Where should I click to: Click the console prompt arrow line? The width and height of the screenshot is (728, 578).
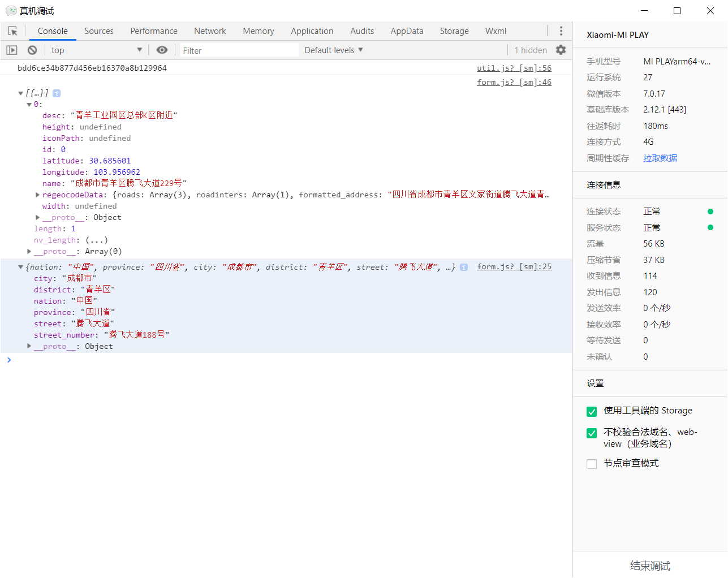click(x=286, y=360)
